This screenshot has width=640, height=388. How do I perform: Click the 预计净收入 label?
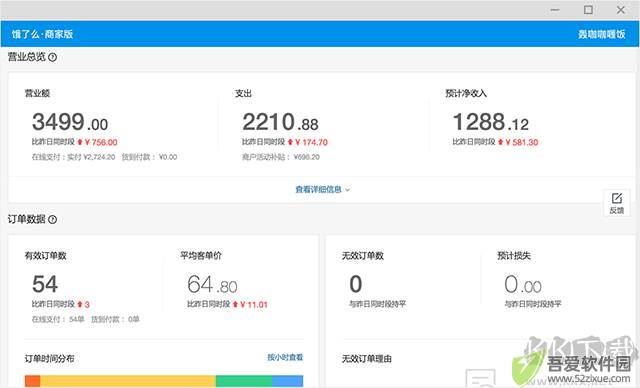(466, 93)
